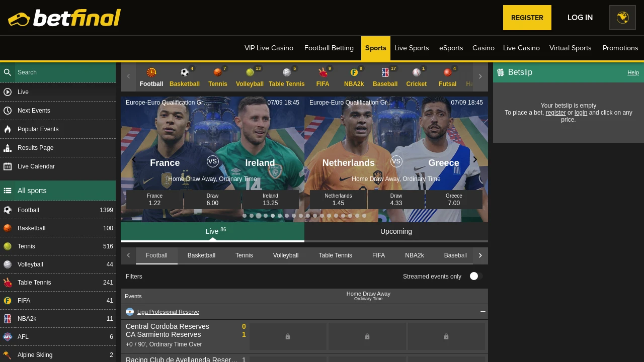
Task: Click the Football ball icon in sidebar
Action: coord(8,210)
